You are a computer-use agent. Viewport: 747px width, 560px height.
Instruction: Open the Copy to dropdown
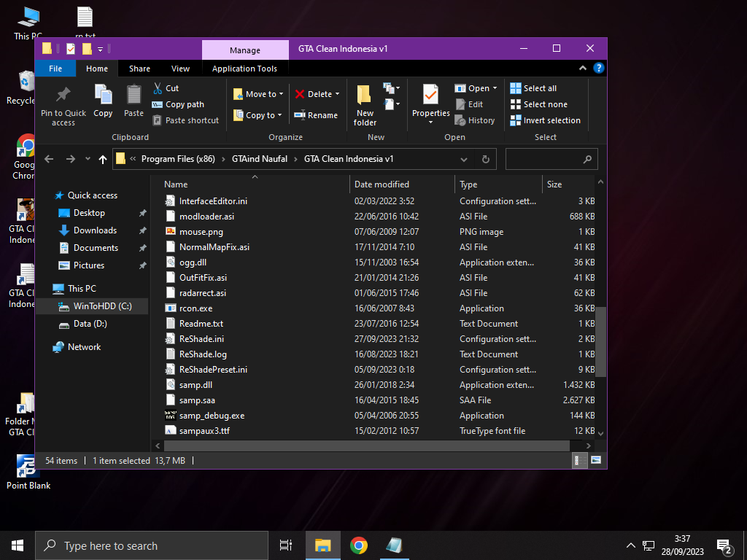point(258,115)
